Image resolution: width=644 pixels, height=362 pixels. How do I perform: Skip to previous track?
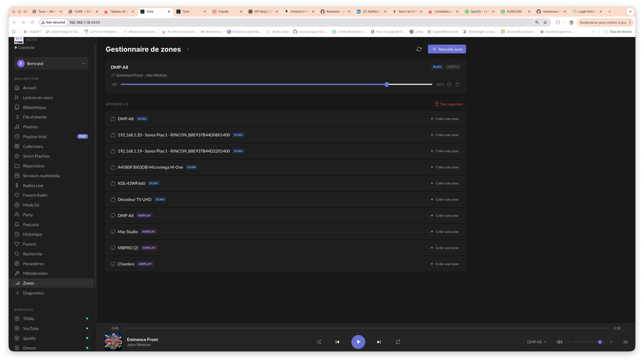tap(337, 342)
